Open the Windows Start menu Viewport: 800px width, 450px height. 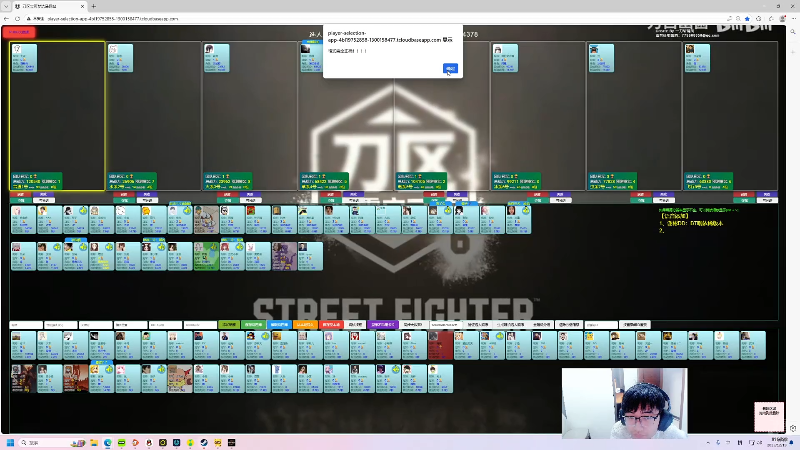pos(10,442)
